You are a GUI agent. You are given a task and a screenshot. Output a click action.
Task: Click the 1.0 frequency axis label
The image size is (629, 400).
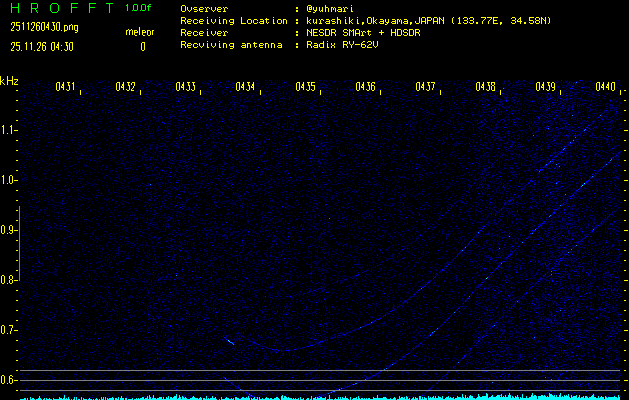(9, 180)
